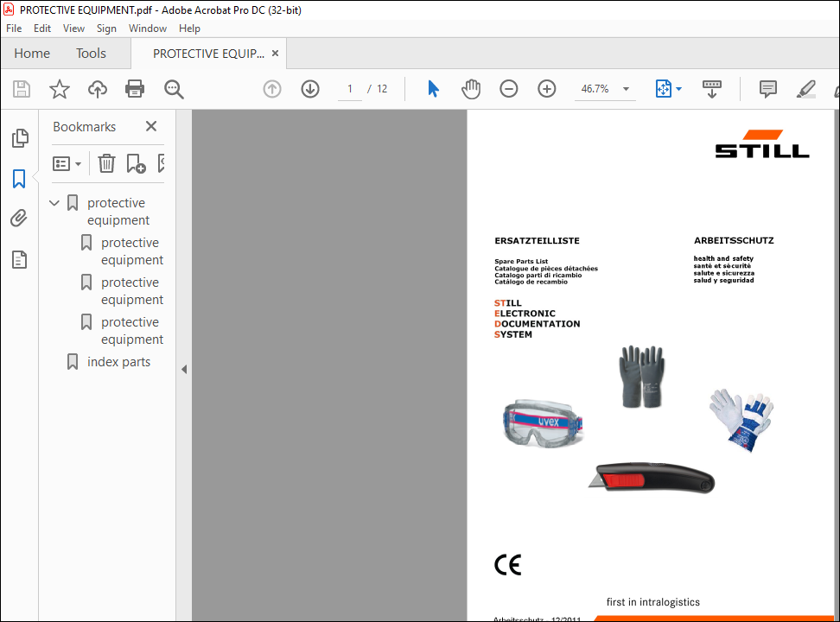Screen dimensions: 840x622
Task: Print the document with printer icon
Action: 135,89
